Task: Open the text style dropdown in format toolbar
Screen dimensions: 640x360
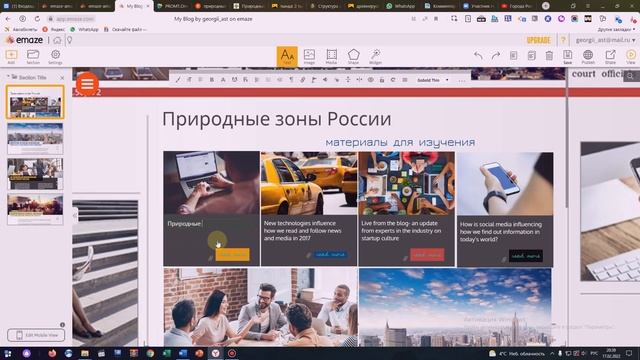Action: (x=433, y=80)
